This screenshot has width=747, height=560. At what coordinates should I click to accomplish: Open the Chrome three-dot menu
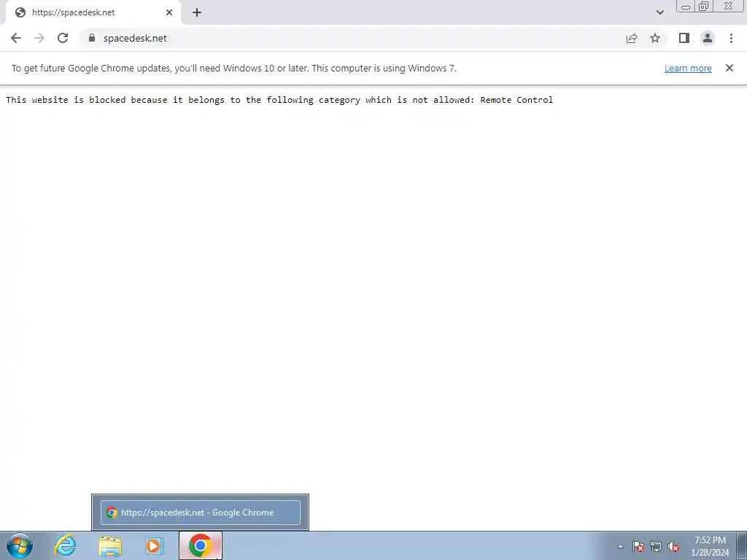coord(731,38)
